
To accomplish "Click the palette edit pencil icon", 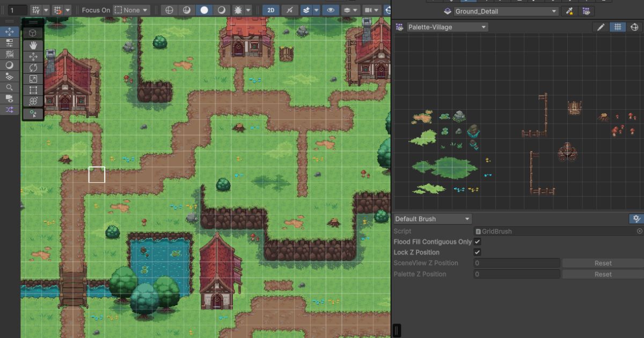I will (x=601, y=27).
